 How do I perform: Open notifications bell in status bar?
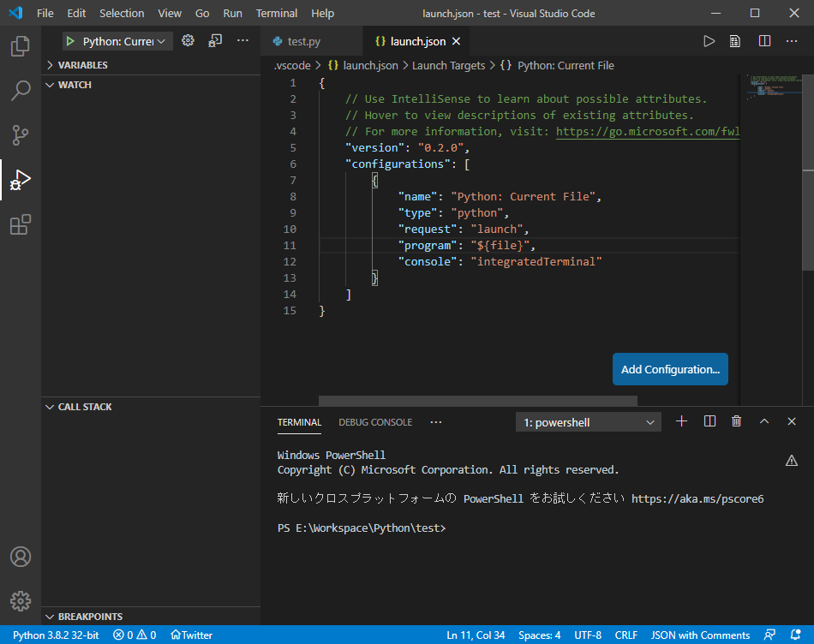(x=795, y=635)
